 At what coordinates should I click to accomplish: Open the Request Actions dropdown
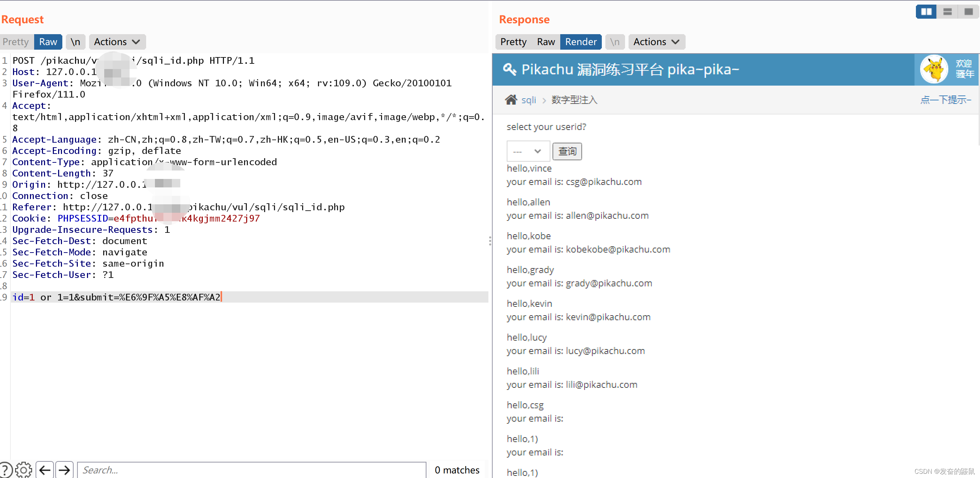(117, 42)
